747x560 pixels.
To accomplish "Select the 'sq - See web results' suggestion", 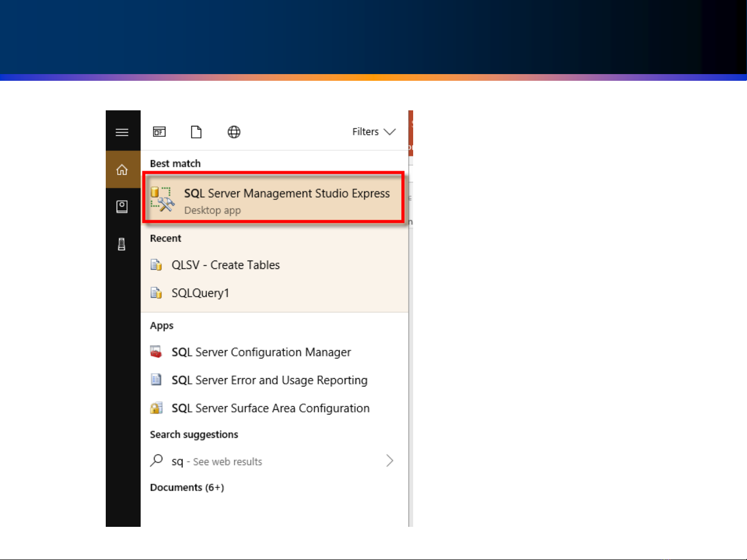I will (x=274, y=461).
